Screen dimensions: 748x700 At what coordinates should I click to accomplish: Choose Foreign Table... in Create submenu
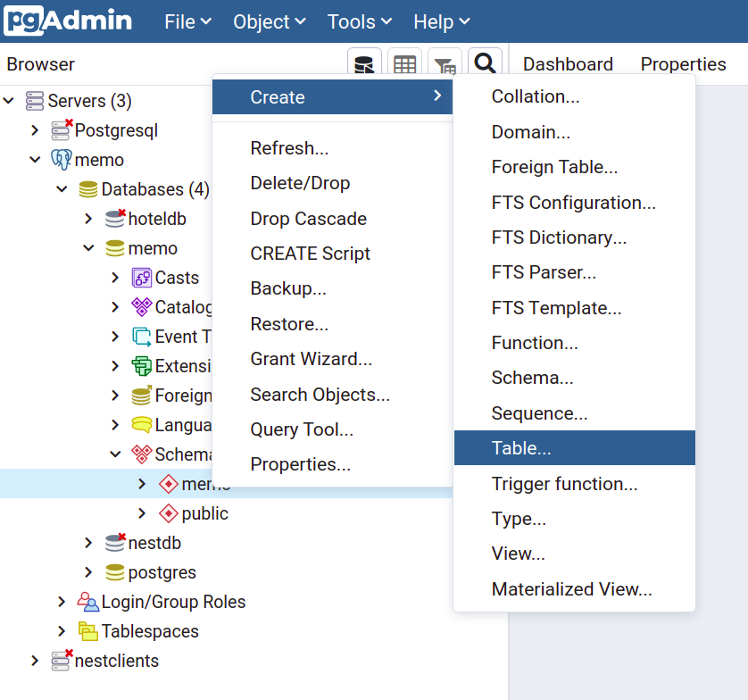574,167
